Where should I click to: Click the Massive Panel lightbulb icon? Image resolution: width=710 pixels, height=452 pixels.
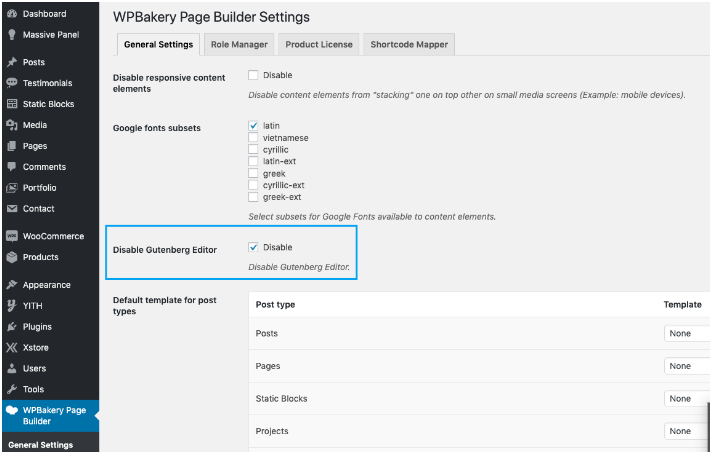point(12,35)
